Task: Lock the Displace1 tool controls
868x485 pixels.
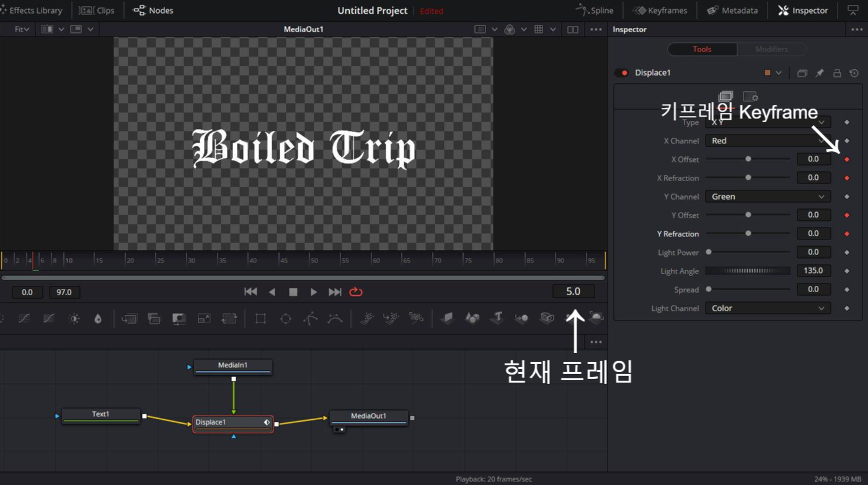Action: (837, 73)
